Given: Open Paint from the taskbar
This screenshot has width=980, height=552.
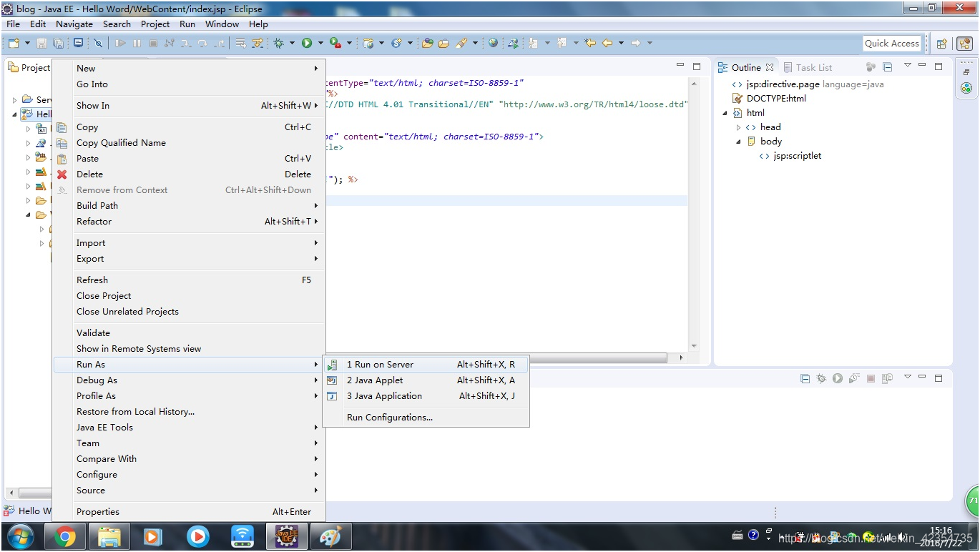Looking at the screenshot, I should click(330, 536).
